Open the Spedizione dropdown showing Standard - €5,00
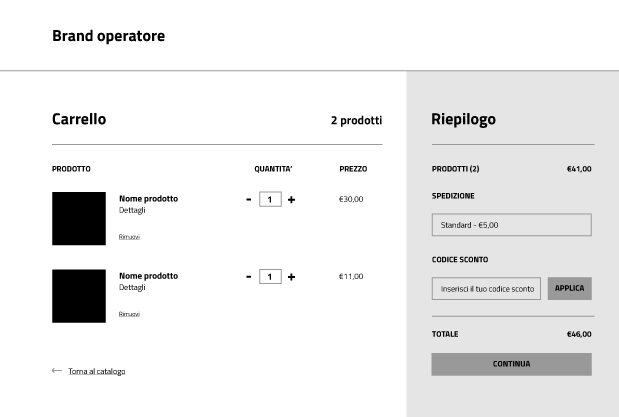 512,225
